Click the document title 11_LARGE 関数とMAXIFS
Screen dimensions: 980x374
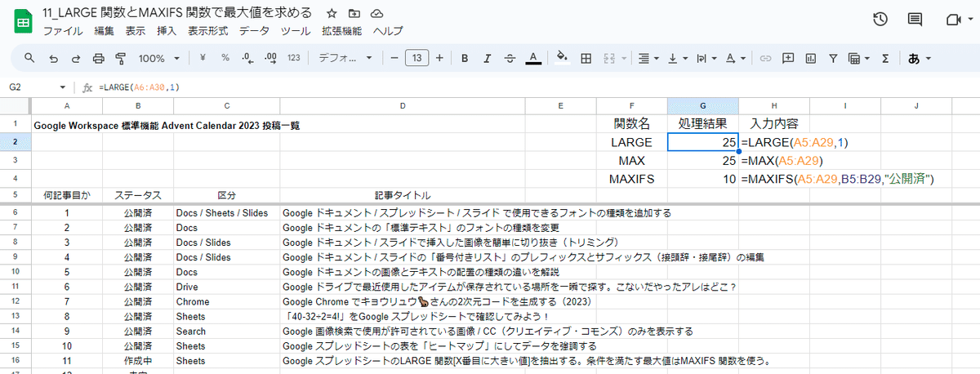click(x=176, y=13)
